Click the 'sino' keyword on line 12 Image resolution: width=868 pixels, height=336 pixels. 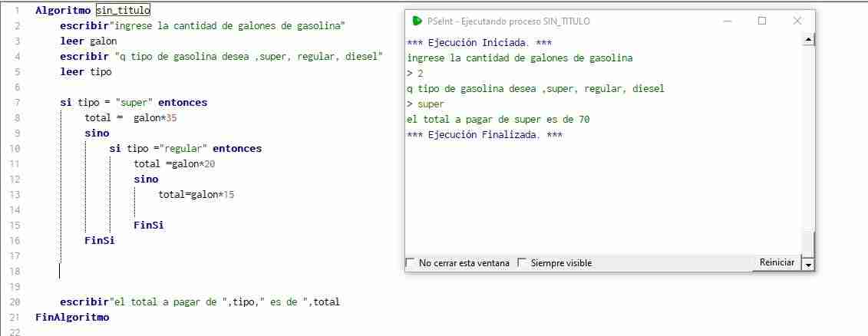click(146, 180)
